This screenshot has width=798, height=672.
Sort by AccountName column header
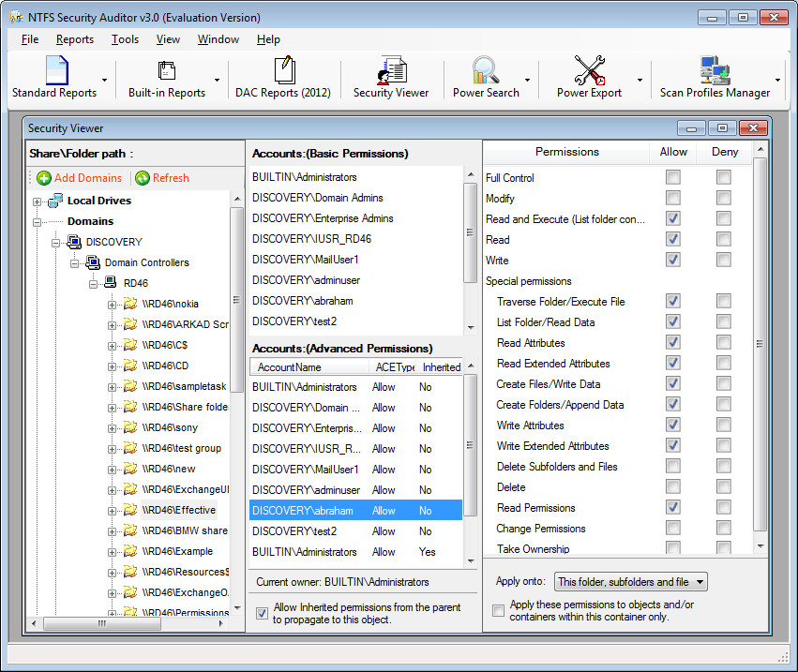tap(309, 366)
